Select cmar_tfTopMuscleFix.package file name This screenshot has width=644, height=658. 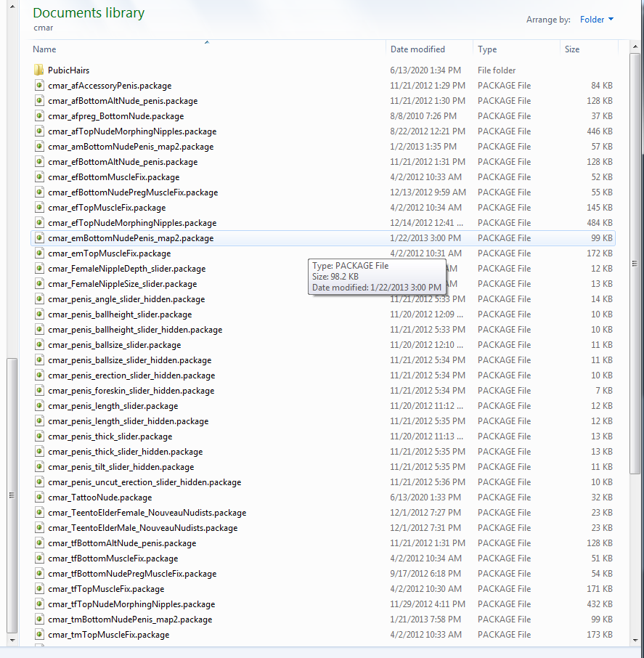coord(106,589)
